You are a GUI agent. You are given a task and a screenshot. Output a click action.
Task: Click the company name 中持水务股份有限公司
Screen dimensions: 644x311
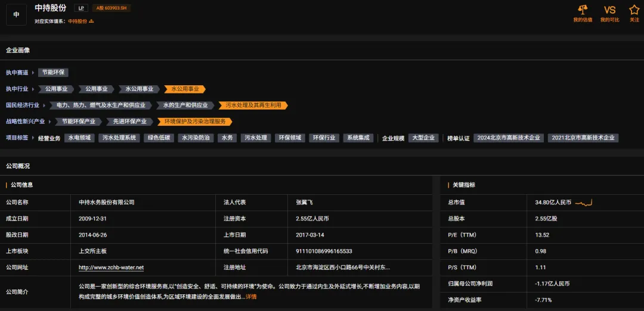tap(106, 203)
